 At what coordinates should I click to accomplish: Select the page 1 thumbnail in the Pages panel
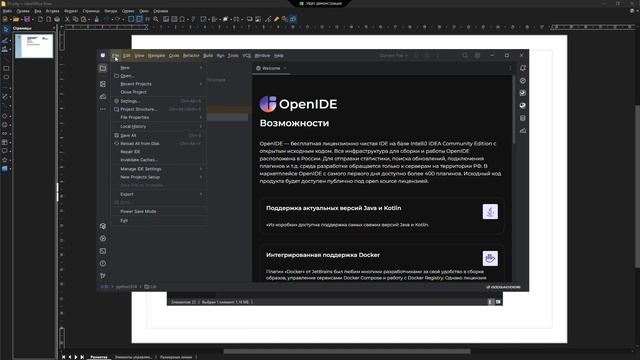click(34, 46)
